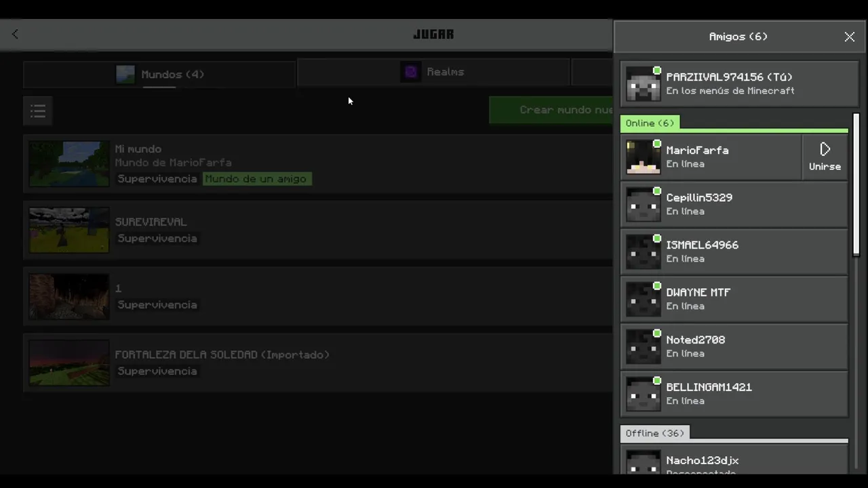This screenshot has height=488, width=868.
Task: Click the PARZIIVAL974156 (Tú) name
Action: [x=729, y=77]
